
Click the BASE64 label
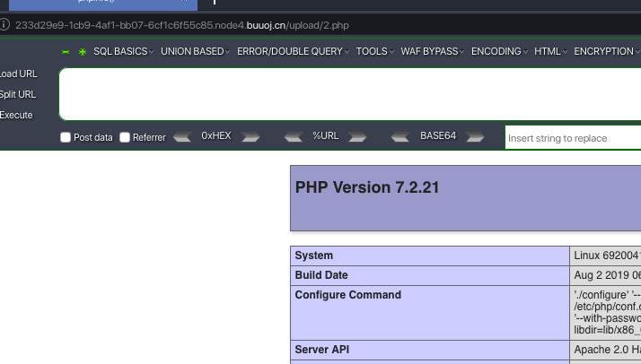(x=438, y=136)
